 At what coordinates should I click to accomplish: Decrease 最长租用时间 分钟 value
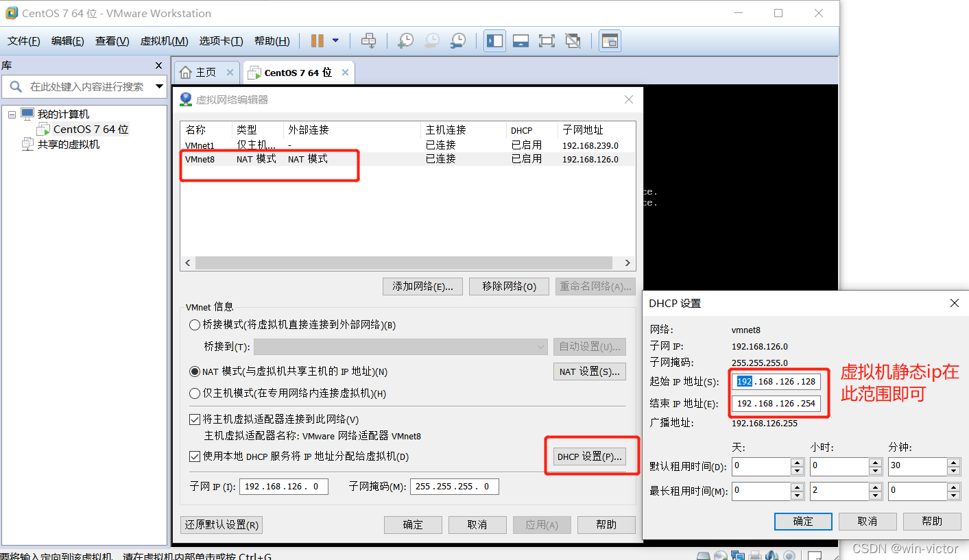click(x=954, y=495)
